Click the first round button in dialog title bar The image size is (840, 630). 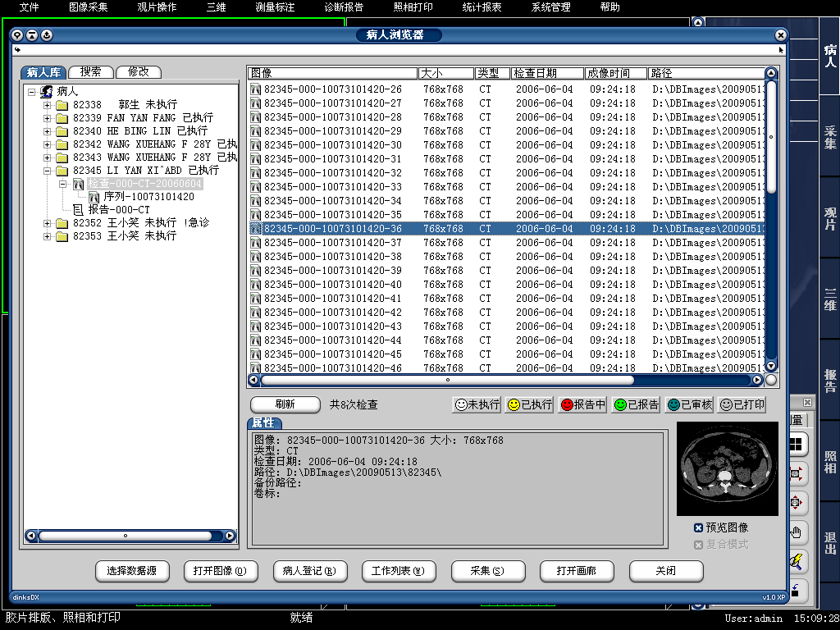tap(18, 35)
